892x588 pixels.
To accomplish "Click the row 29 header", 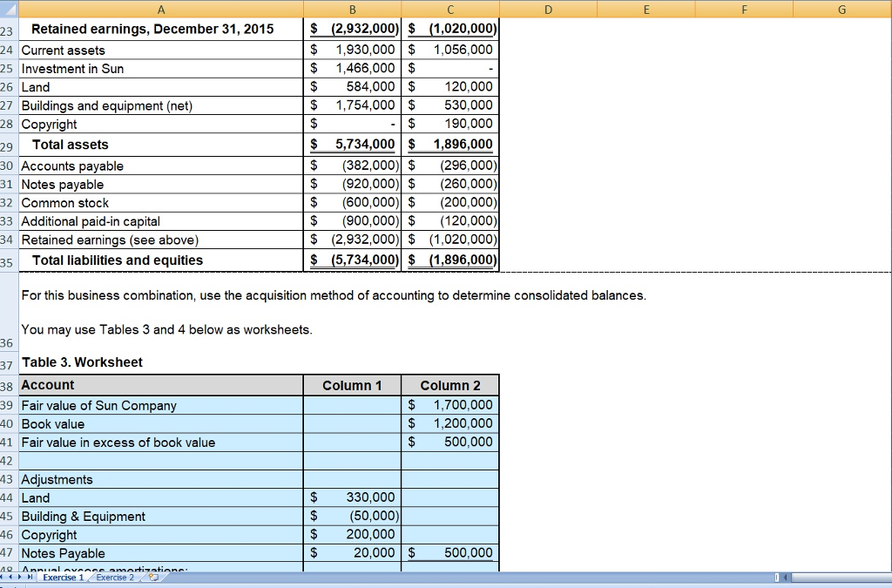I will point(9,146).
